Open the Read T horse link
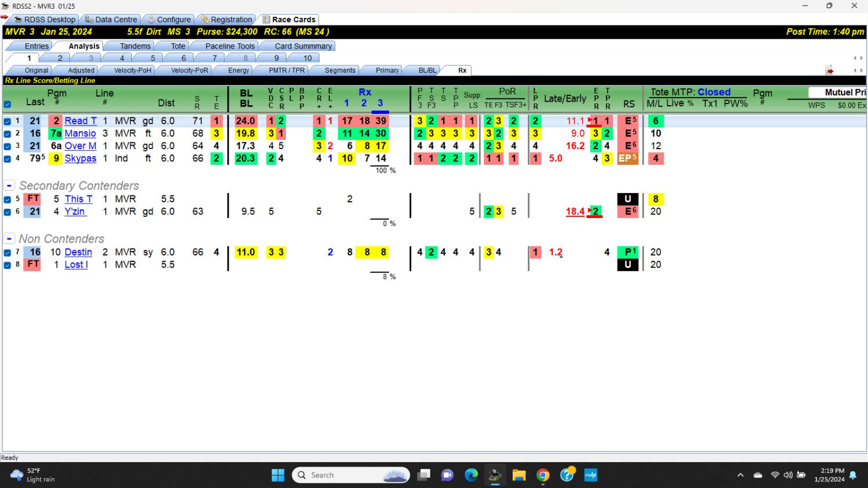Image resolution: width=868 pixels, height=488 pixels. pyautogui.click(x=80, y=121)
